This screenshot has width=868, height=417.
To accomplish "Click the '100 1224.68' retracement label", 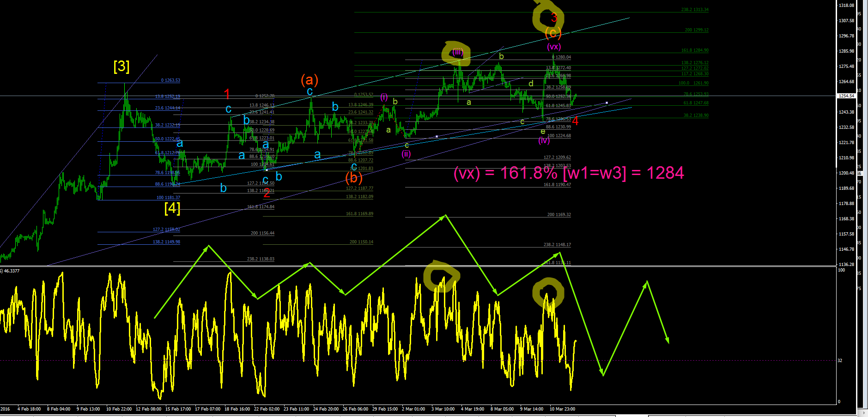I will (x=559, y=136).
